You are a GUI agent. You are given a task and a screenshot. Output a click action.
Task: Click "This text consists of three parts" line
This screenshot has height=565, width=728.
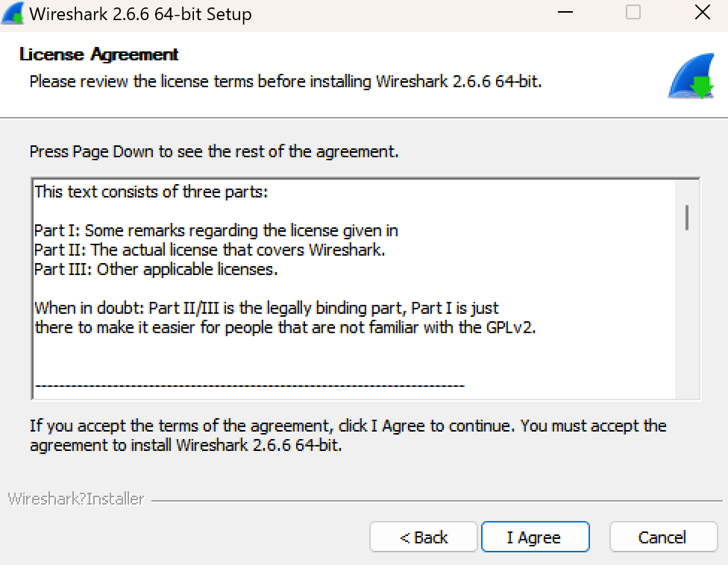151,192
